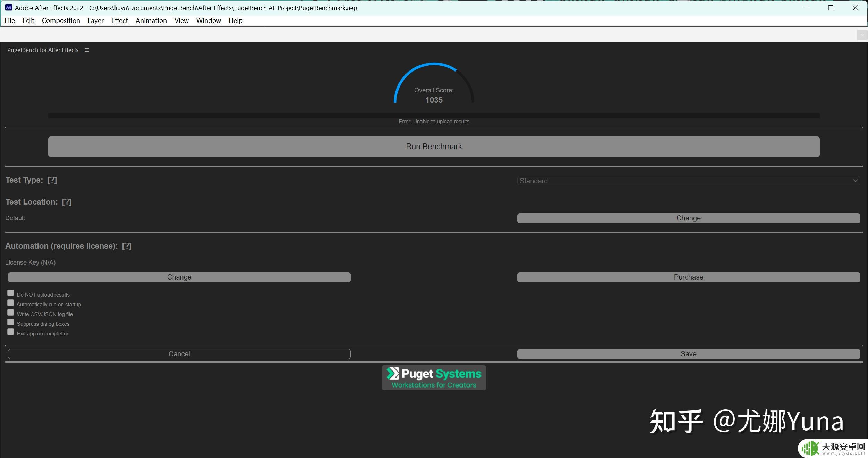Expand the Standard test type dropdown

[688, 181]
